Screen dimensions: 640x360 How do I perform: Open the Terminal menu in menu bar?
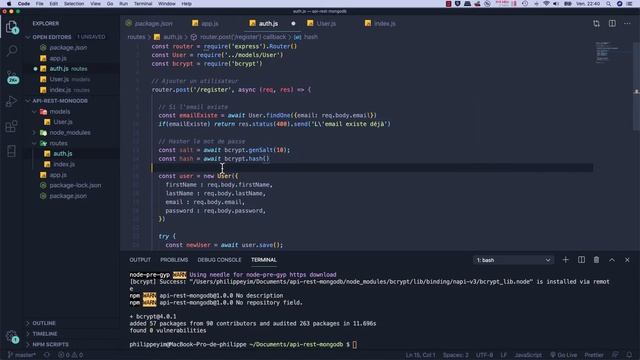[x=143, y=4]
